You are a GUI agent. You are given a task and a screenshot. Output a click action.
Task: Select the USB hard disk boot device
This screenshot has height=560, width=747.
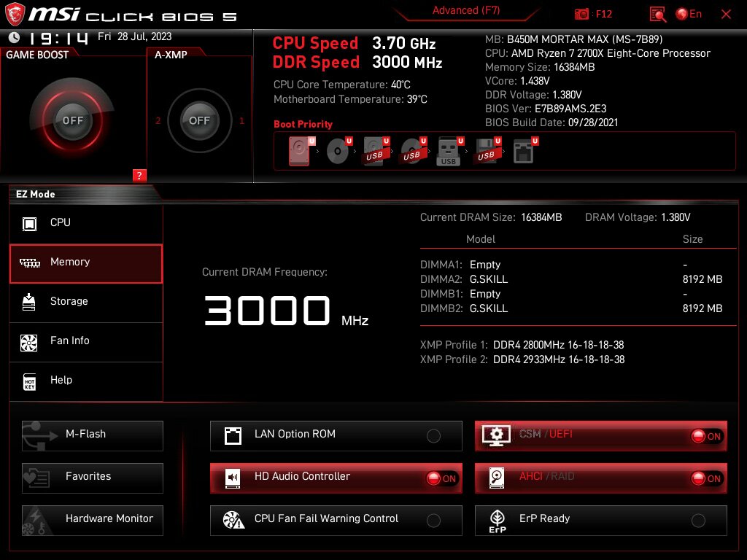(x=376, y=152)
